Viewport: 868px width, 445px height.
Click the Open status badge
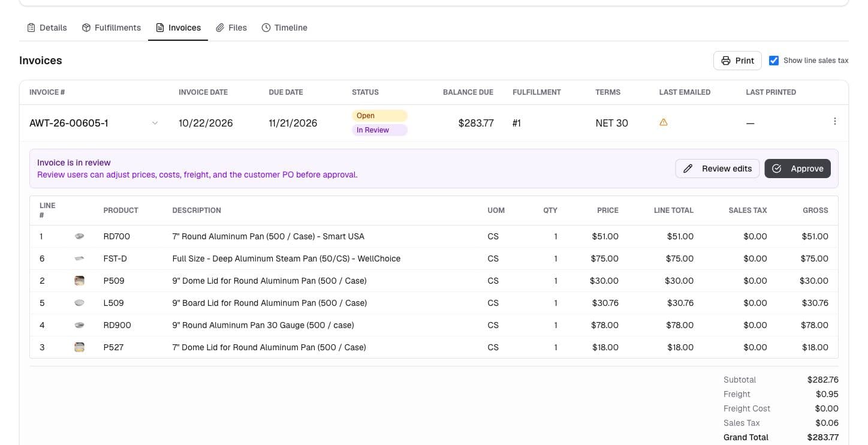point(379,116)
